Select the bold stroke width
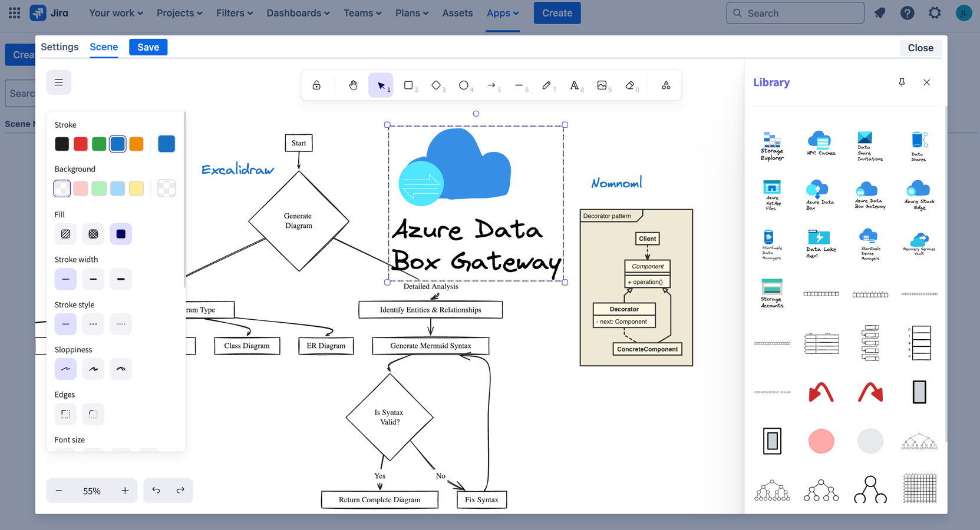This screenshot has height=530, width=980. (x=93, y=279)
